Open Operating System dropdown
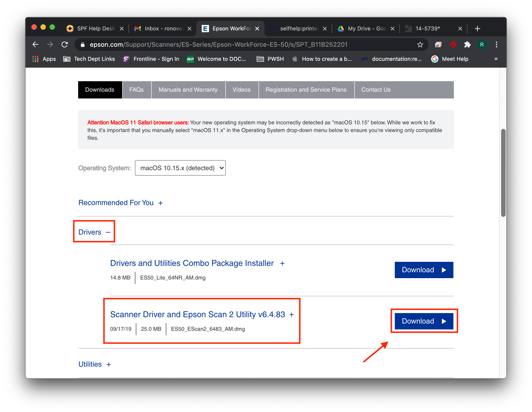This screenshot has height=412, width=532. click(x=180, y=168)
